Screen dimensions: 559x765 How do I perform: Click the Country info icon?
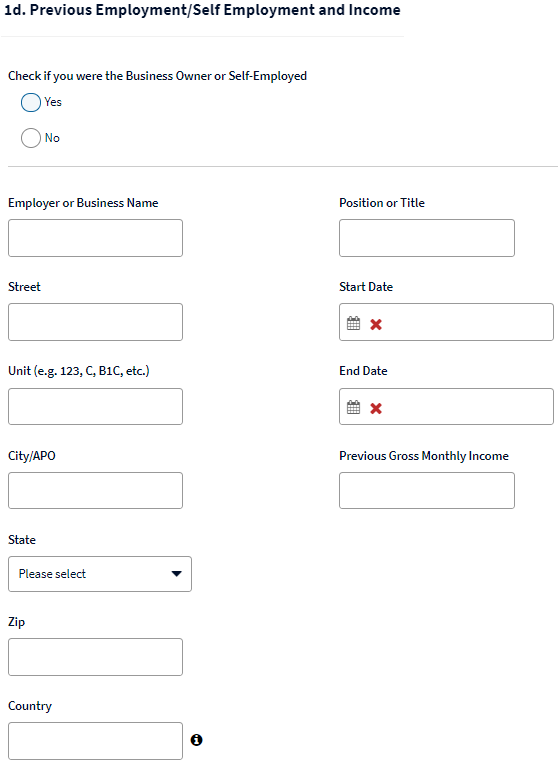coord(196,740)
